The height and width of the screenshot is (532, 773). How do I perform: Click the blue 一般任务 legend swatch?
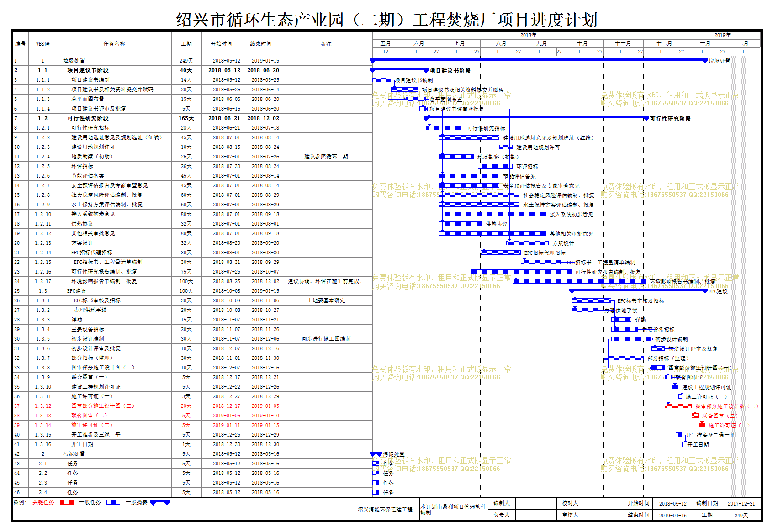(113, 502)
